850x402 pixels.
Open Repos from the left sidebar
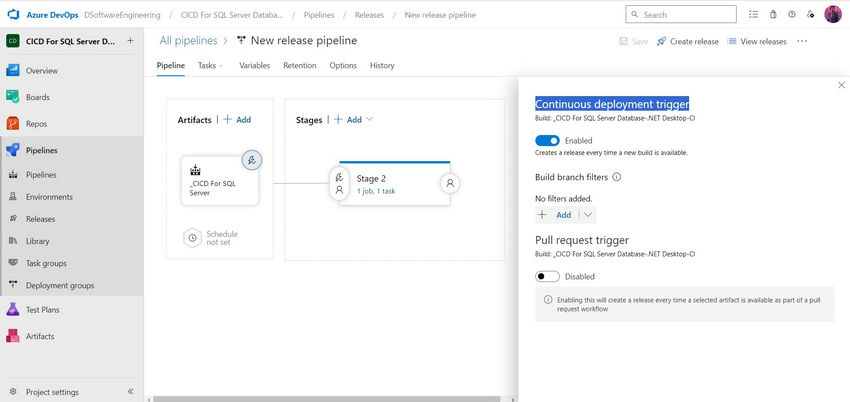37,124
